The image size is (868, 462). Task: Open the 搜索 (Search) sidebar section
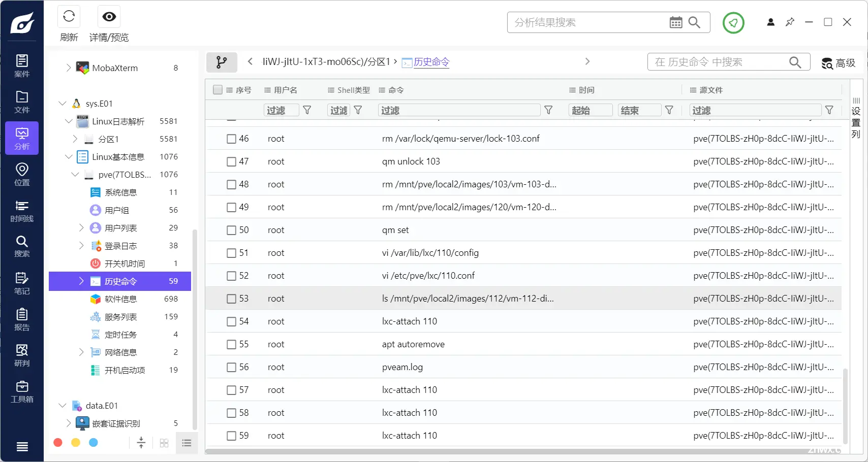pos(22,246)
